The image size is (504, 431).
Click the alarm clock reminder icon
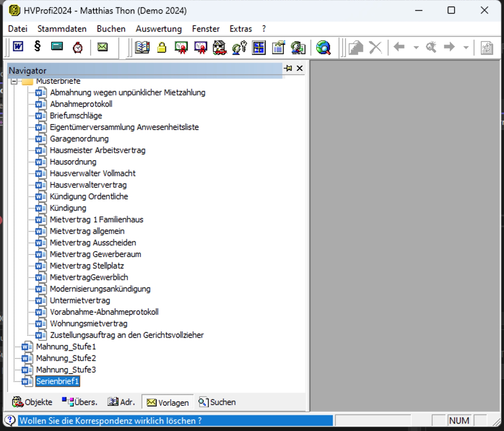pyautogui.click(x=78, y=47)
